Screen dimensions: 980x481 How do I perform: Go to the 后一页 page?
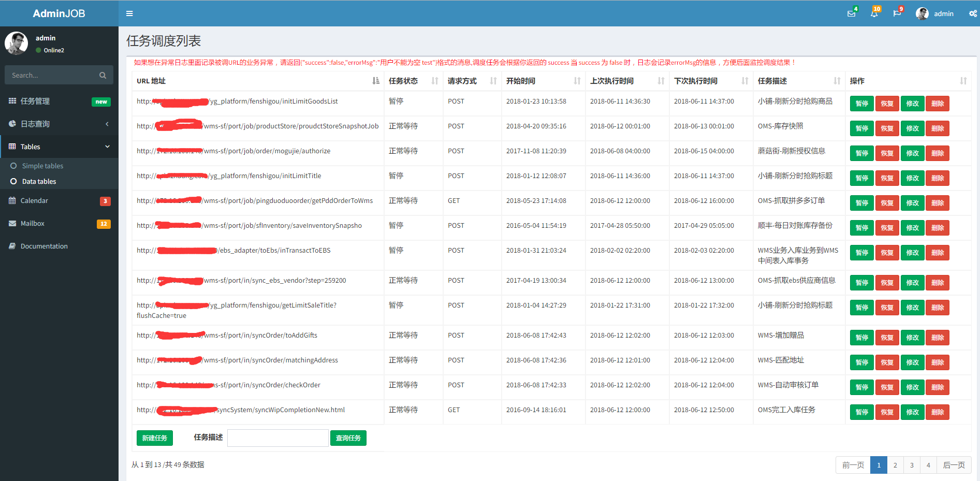point(954,465)
